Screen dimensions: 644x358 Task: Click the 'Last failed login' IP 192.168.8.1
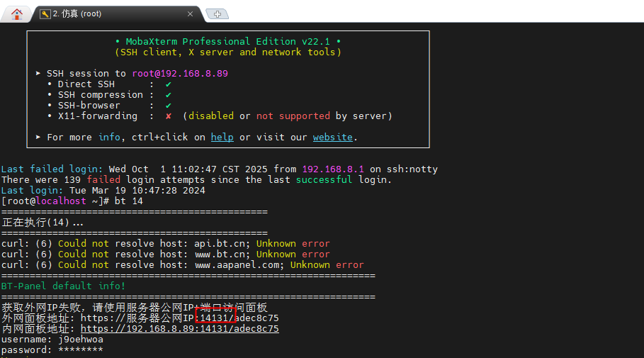[333, 169]
